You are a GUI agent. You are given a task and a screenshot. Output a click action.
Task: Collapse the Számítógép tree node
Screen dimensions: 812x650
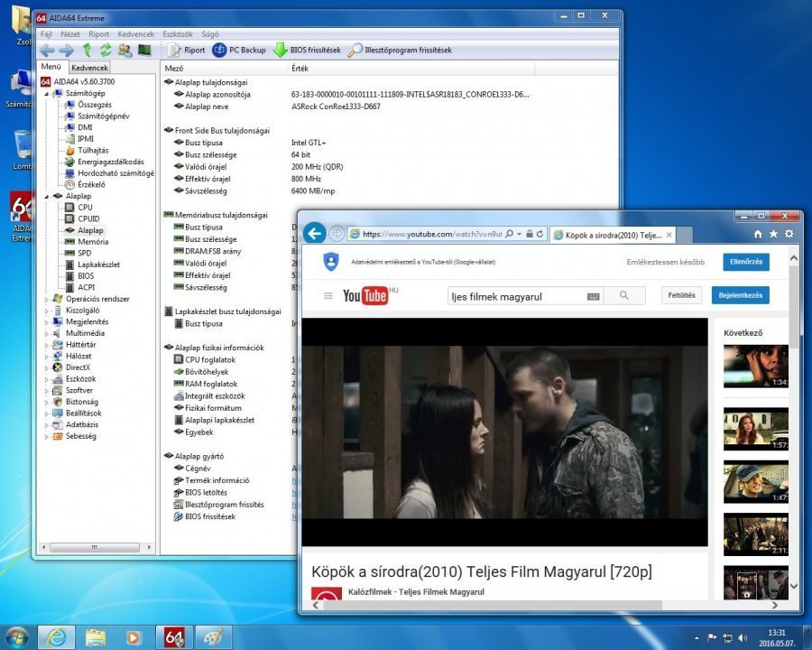[47, 94]
